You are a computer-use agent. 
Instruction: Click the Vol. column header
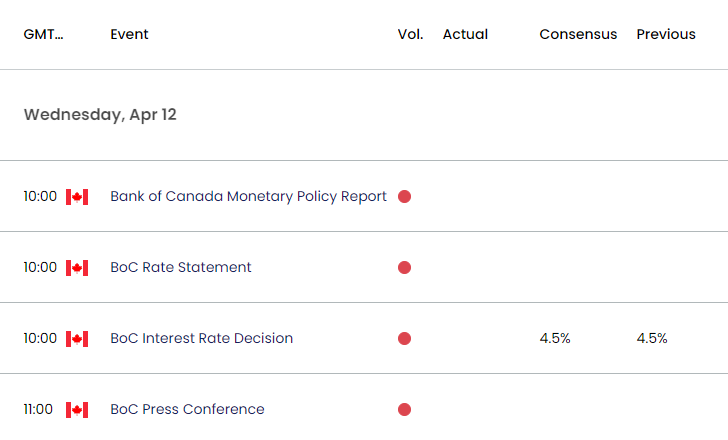[x=410, y=34]
